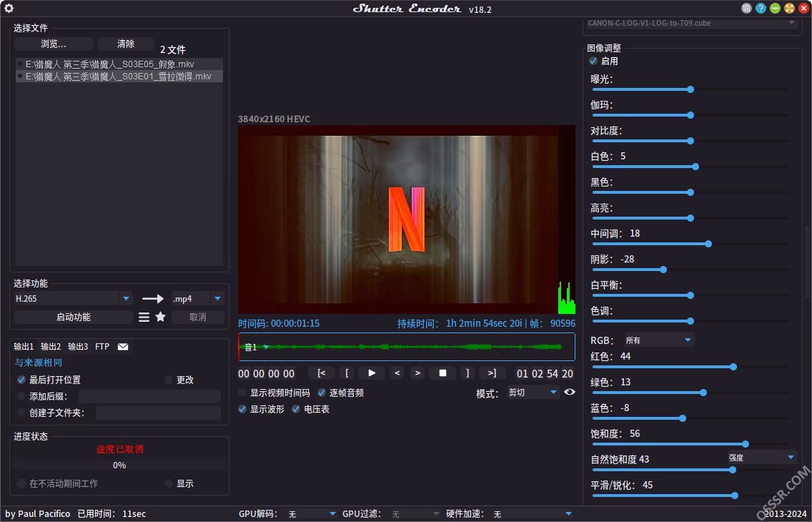Screen dimensions: 812x522
Task: Open the .mp4 extension dropdown
Action: [x=197, y=298]
